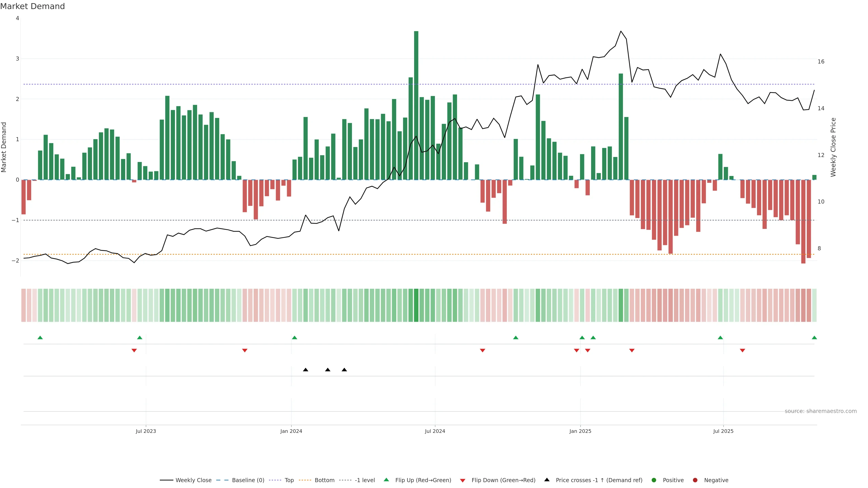This screenshot has height=488, width=868.
Task: Click darkest green heatmap strip cell
Action: point(416,305)
